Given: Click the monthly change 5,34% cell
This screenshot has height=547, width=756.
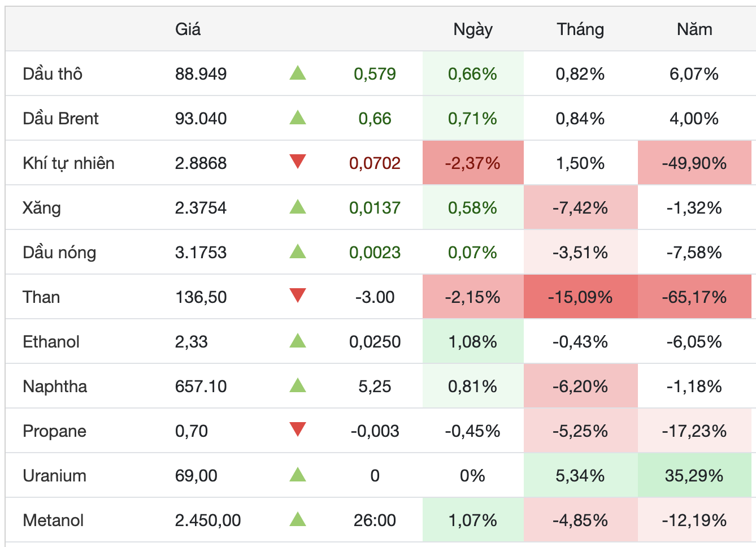Looking at the screenshot, I should tap(581, 475).
